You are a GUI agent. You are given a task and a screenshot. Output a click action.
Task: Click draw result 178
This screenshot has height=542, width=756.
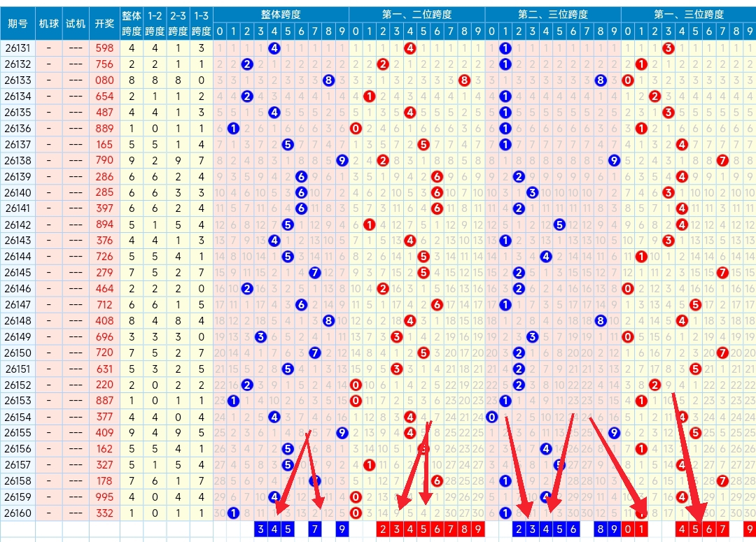pyautogui.click(x=104, y=481)
